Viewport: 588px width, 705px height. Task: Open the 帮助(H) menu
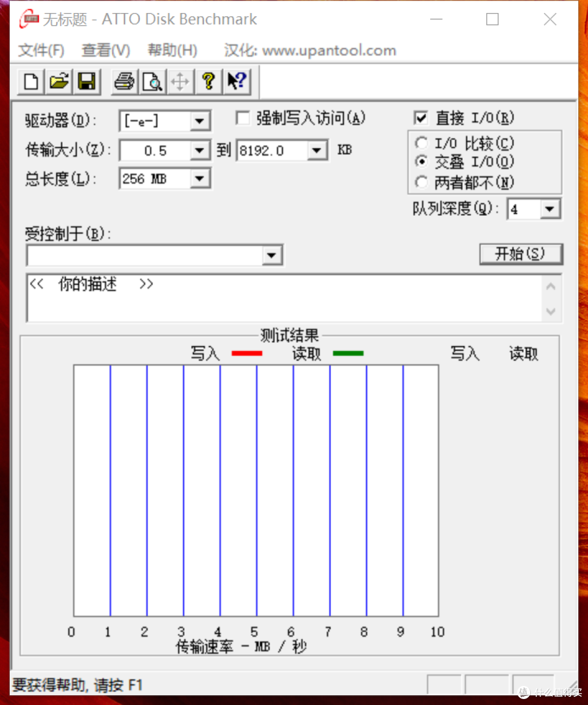coord(173,51)
